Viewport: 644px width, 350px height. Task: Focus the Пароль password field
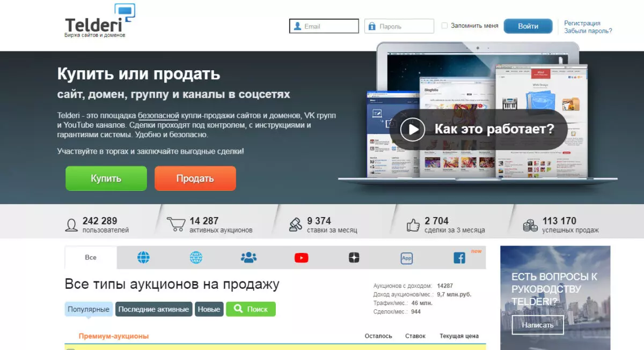tap(399, 26)
